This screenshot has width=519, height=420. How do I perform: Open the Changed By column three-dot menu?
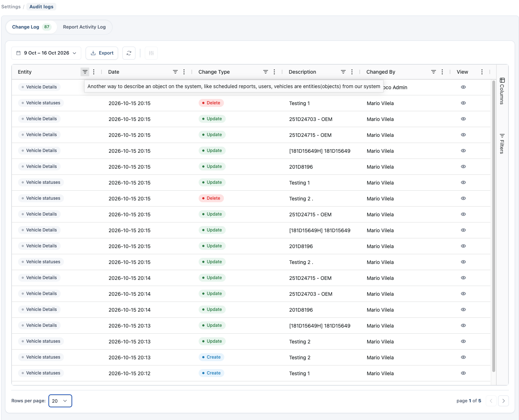coord(442,72)
